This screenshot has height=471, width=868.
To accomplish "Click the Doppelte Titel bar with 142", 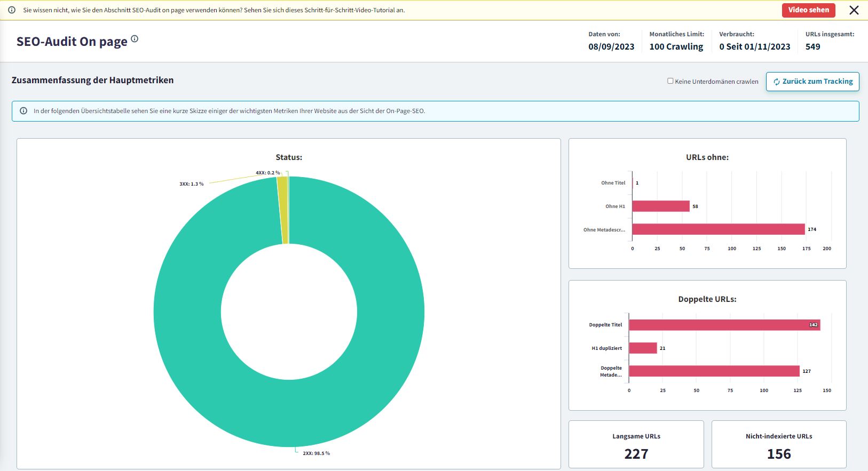I will 724,325.
